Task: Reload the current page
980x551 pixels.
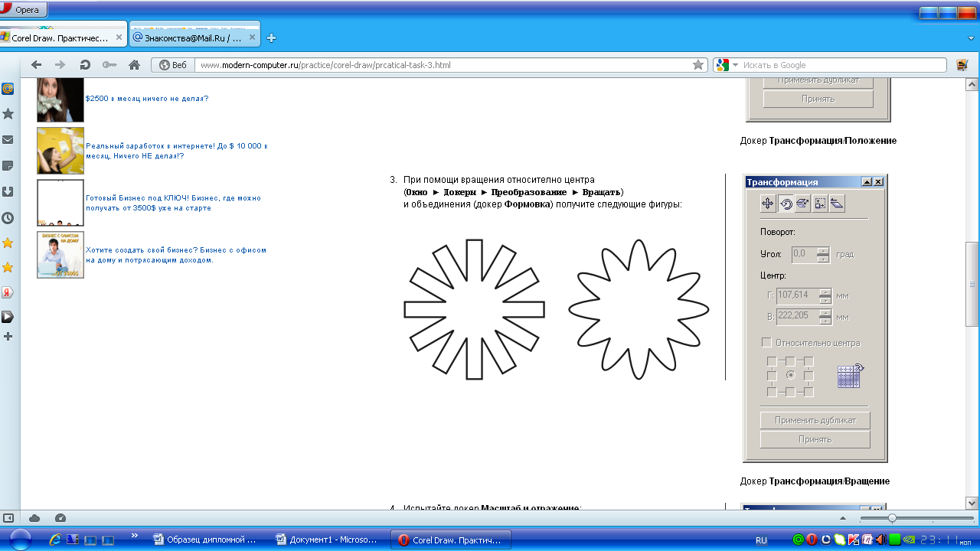Action: click(84, 65)
